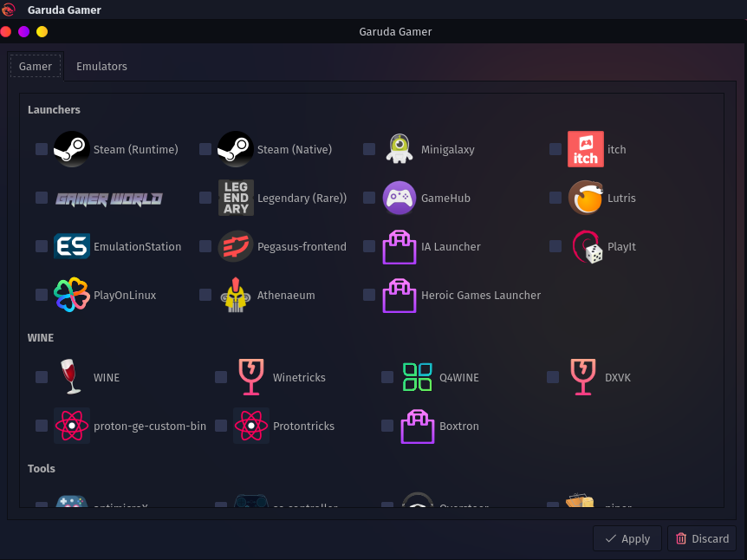The width and height of the screenshot is (747, 560).
Task: Select the GameHub checkbox
Action: [369, 198]
